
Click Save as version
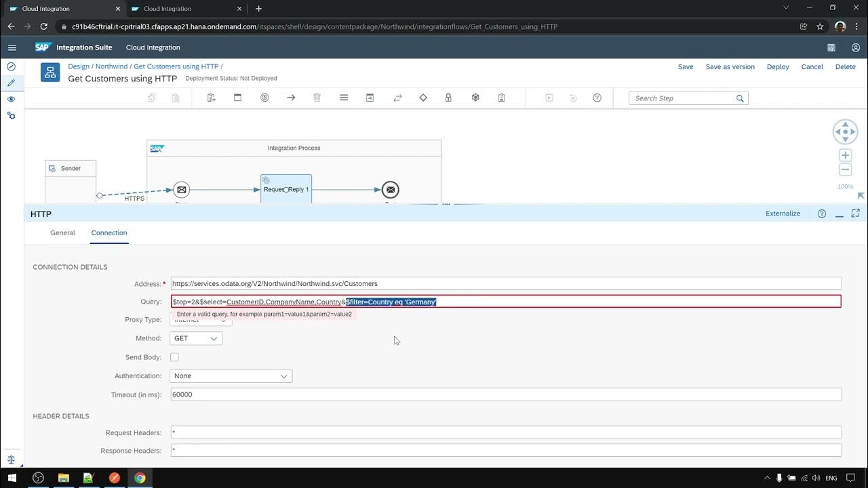pyautogui.click(x=730, y=67)
